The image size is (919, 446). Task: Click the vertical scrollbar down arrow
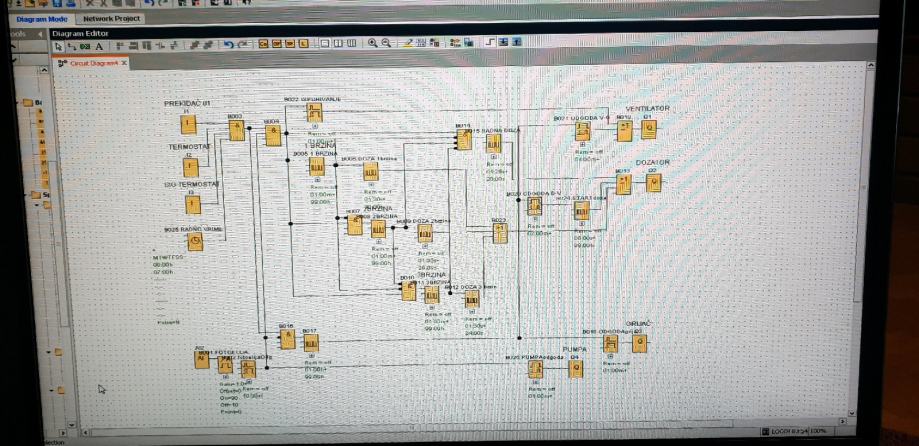pos(852,414)
